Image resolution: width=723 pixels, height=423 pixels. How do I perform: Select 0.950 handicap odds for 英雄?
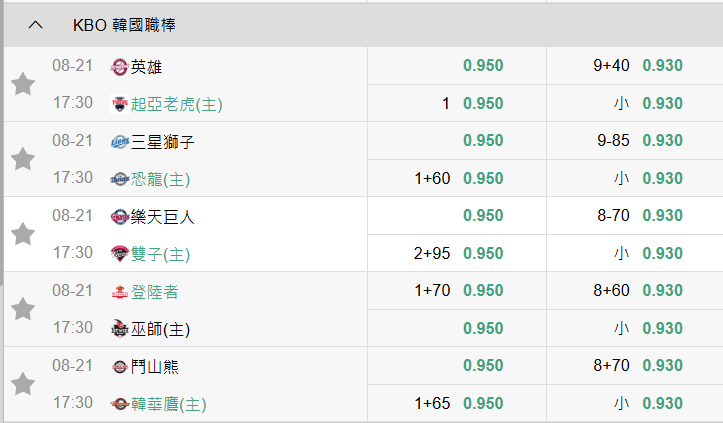483,66
